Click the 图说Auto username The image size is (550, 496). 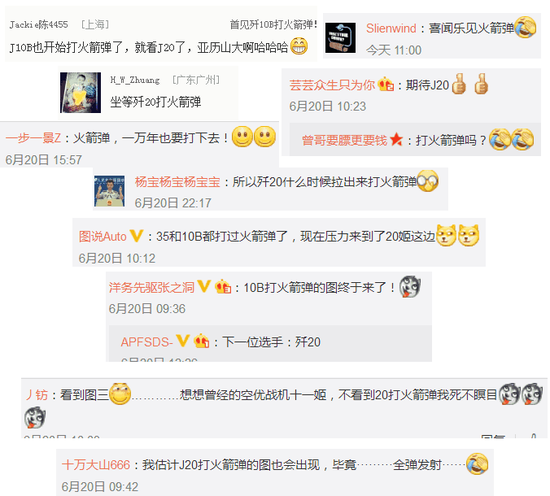pyautogui.click(x=102, y=236)
